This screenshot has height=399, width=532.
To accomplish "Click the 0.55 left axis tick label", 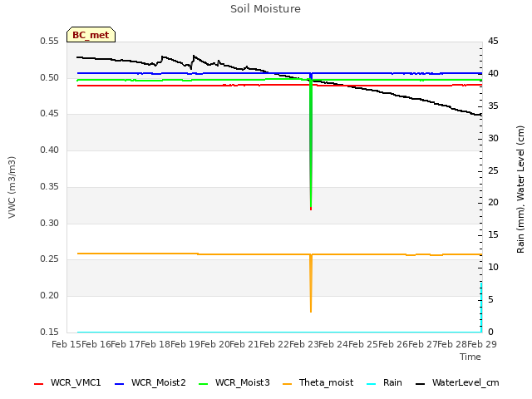I will pyautogui.click(x=49, y=41).
